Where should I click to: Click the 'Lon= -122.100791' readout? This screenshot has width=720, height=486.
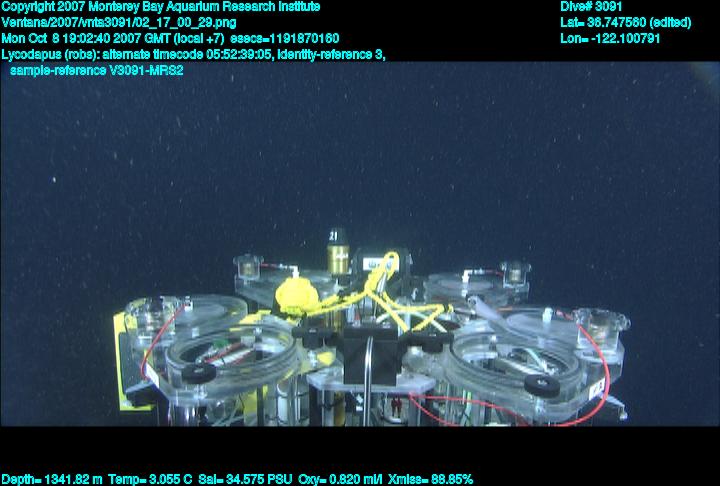pos(610,38)
